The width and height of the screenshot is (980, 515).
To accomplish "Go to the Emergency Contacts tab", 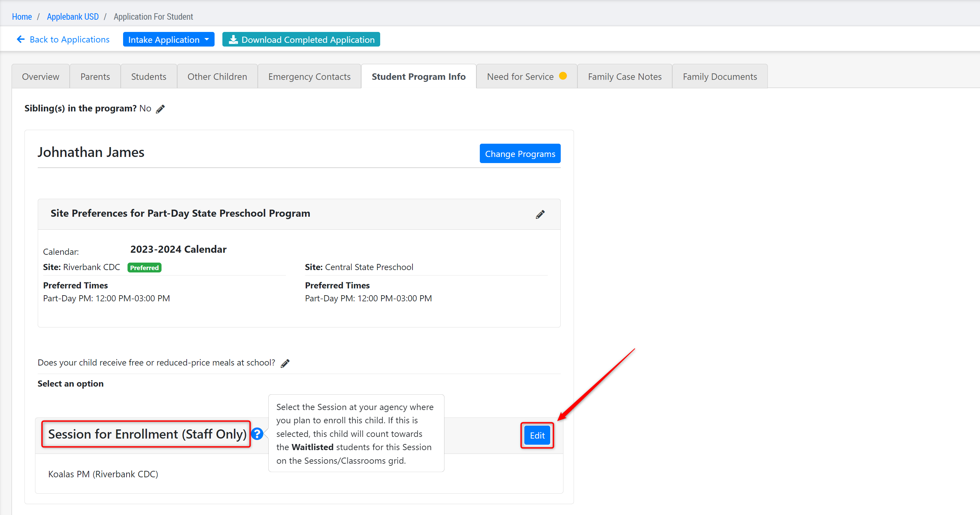I will coord(309,77).
